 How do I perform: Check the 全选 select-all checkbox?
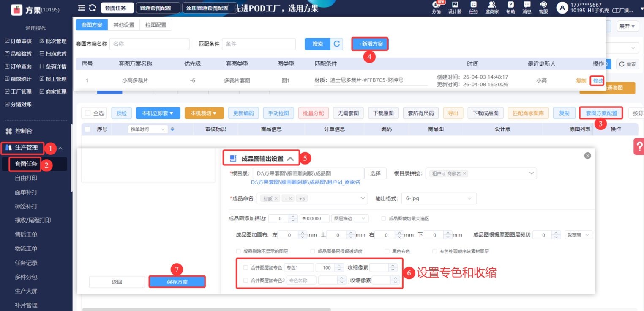pos(88,113)
